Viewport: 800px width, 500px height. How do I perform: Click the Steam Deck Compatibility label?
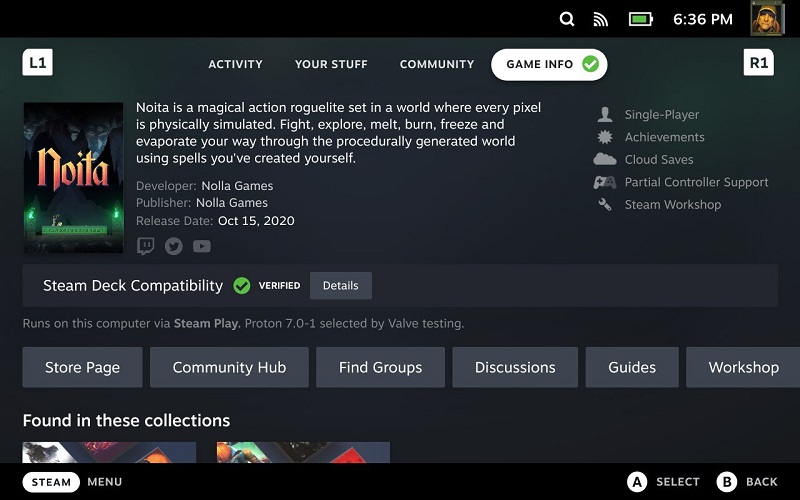click(x=133, y=286)
